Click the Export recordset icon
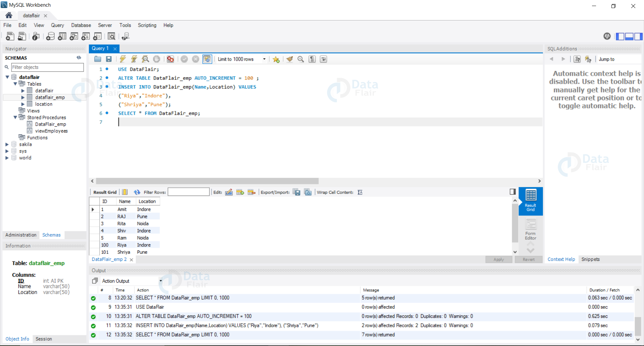The image size is (644, 346). coord(297,192)
